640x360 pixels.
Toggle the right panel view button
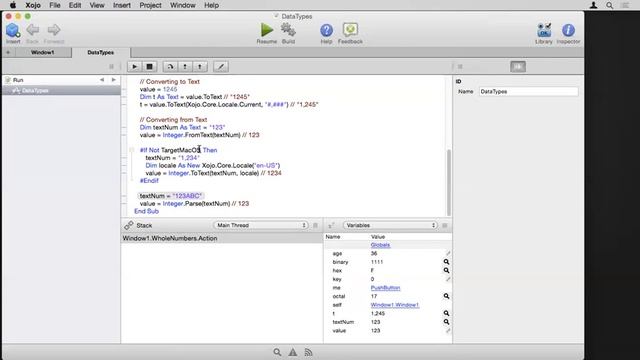click(518, 67)
